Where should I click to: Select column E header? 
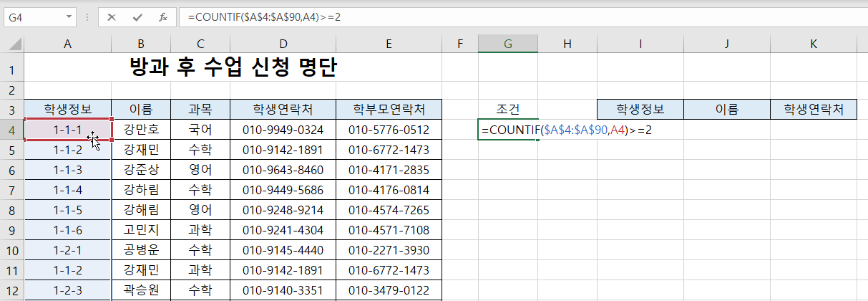pyautogui.click(x=389, y=44)
